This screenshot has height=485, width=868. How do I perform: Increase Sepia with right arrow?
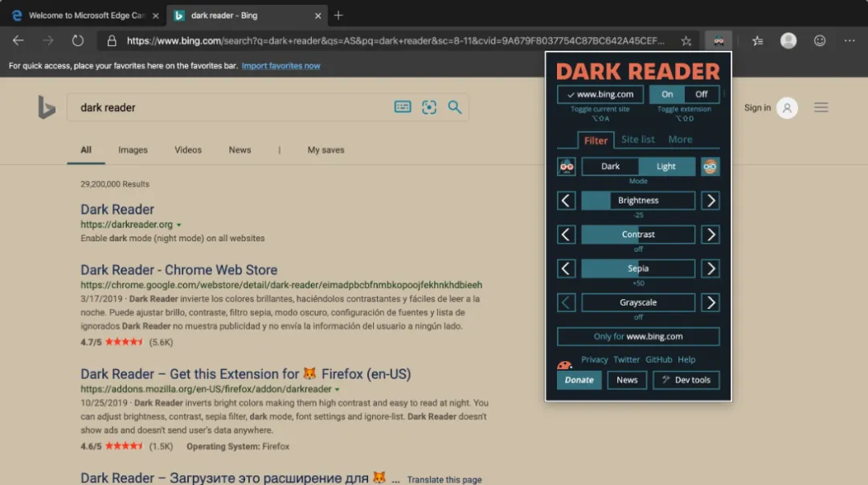(710, 269)
